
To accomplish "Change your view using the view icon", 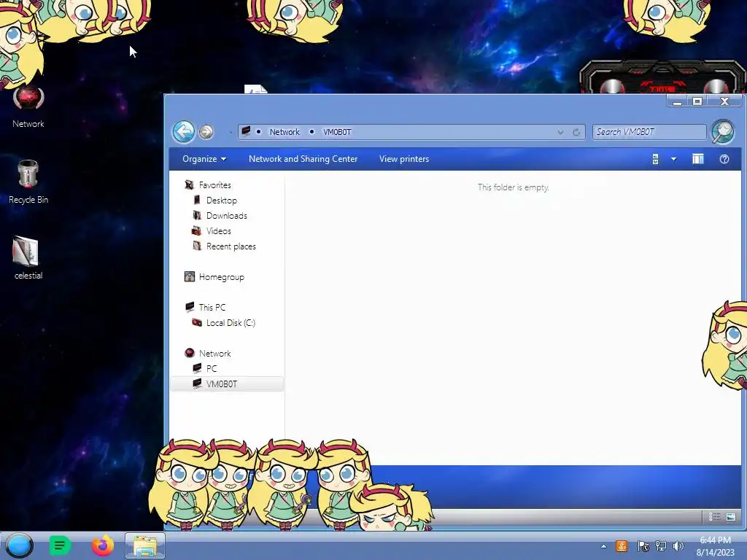I will [656, 159].
